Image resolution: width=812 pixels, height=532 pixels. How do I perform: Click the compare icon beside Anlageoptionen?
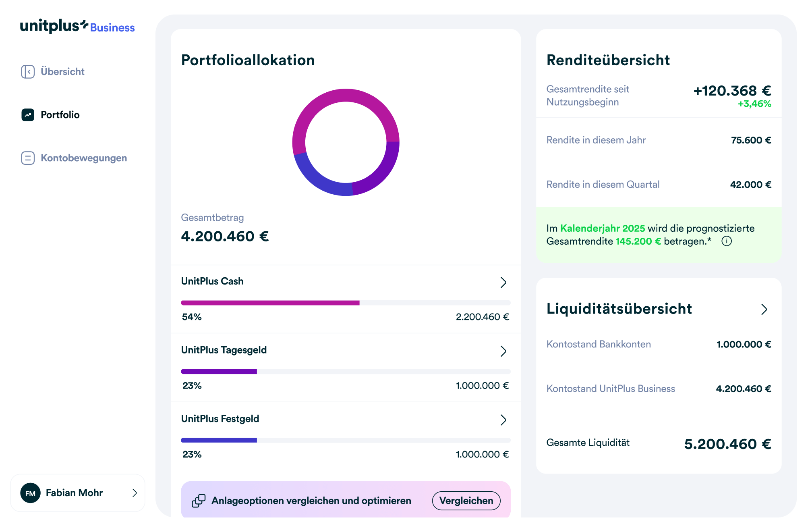pyautogui.click(x=199, y=501)
